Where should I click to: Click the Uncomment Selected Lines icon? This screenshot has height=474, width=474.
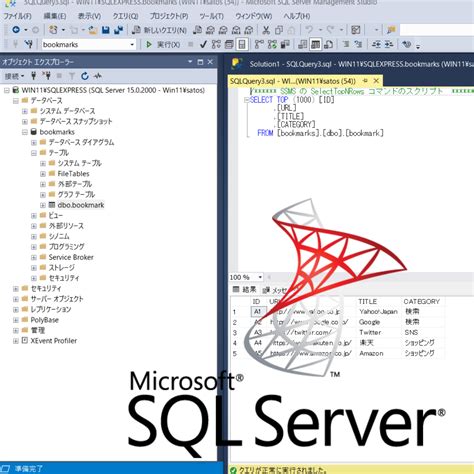tap(358, 44)
